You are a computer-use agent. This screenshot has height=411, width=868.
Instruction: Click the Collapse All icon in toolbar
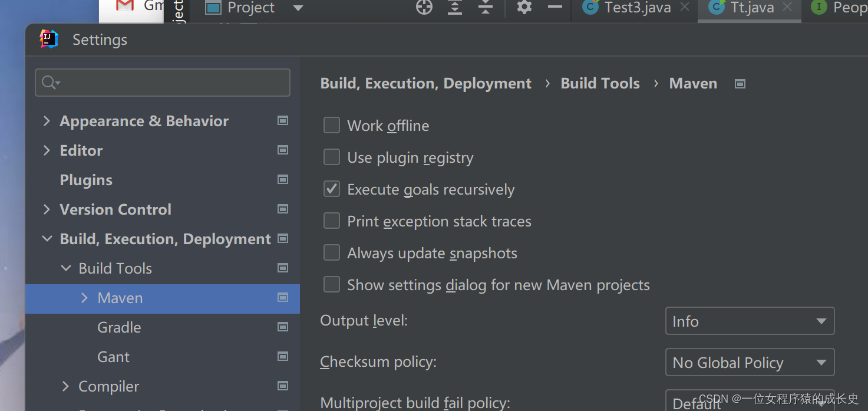click(486, 8)
